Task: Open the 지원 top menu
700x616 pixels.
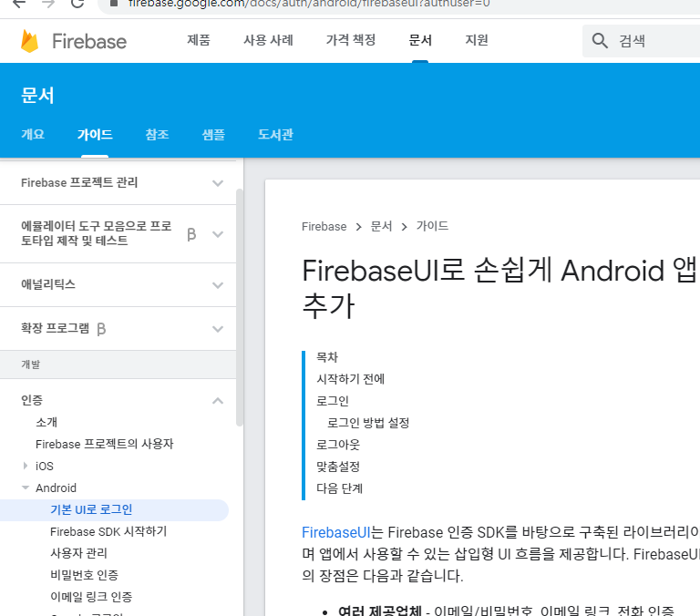Action: point(477,40)
